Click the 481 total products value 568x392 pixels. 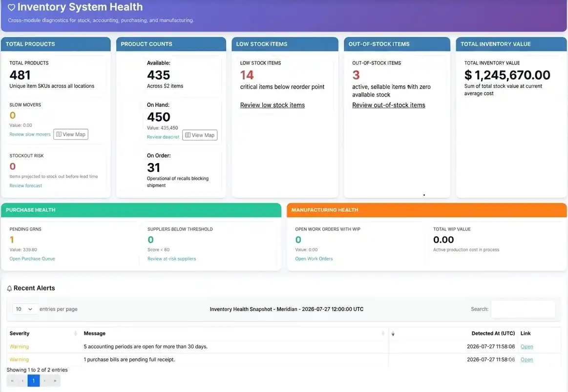[x=20, y=75]
